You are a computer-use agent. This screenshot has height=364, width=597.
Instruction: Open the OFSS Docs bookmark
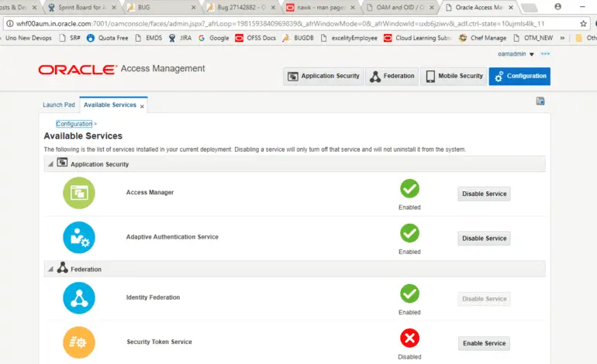click(x=256, y=38)
